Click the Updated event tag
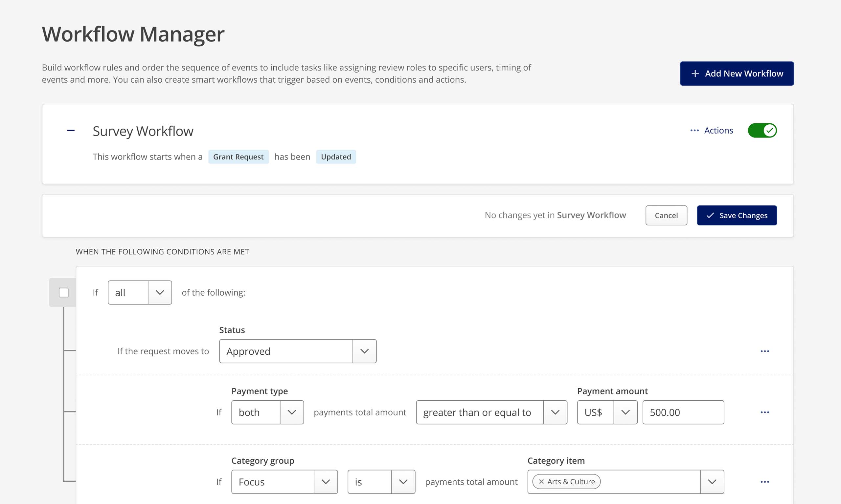Image resolution: width=841 pixels, height=504 pixels. coord(336,157)
